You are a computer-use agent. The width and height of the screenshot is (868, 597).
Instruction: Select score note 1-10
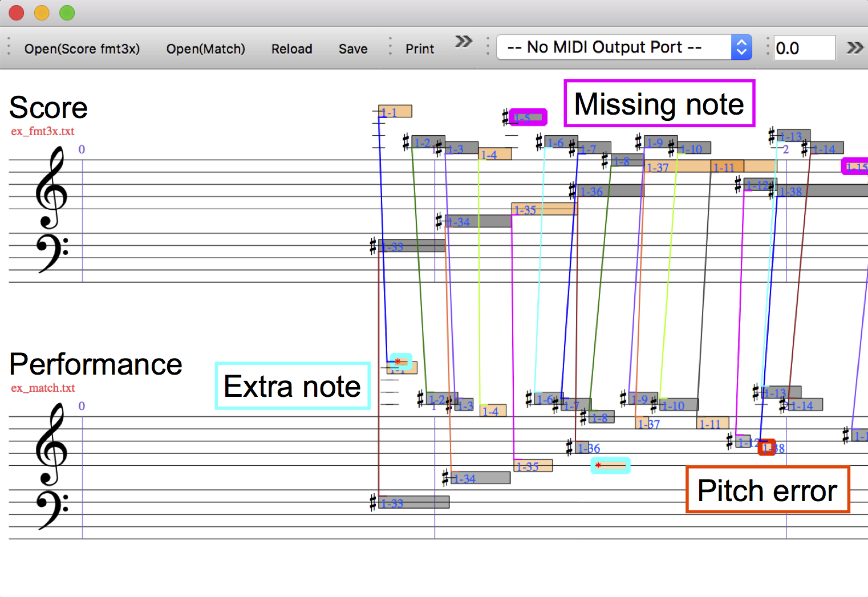coord(693,148)
